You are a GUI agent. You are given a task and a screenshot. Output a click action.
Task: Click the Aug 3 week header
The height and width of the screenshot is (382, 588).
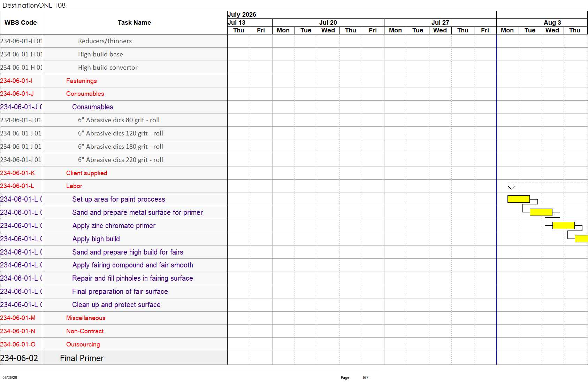(552, 23)
